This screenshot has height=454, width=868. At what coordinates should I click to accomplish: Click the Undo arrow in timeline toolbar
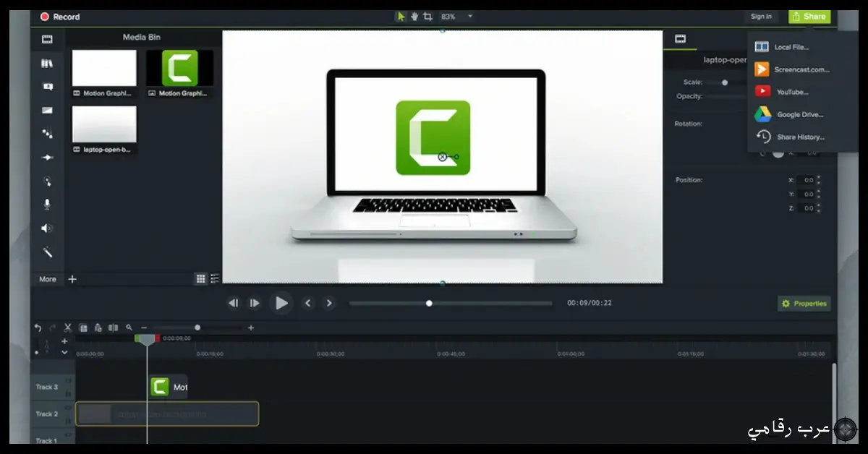38,327
